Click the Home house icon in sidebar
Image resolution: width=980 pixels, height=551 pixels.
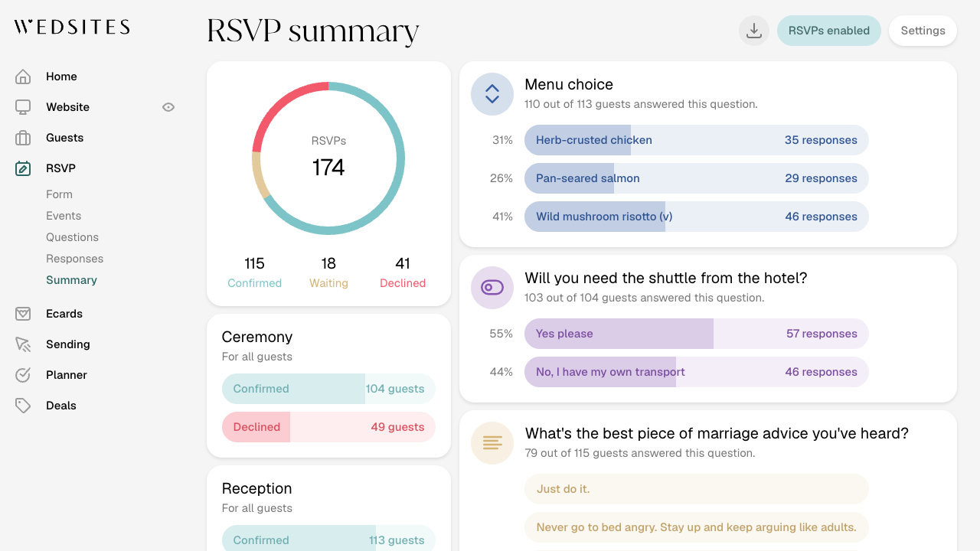coord(23,77)
